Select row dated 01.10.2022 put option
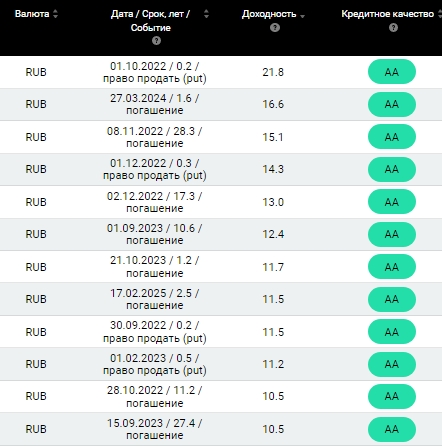 (x=221, y=72)
